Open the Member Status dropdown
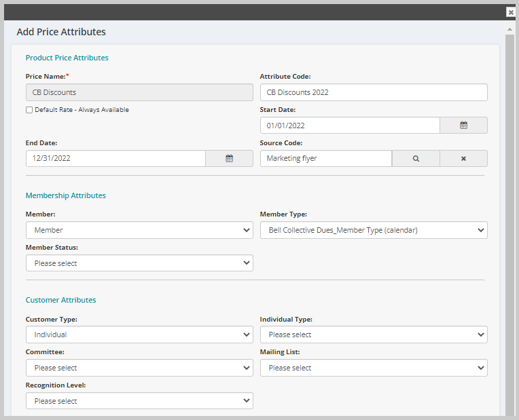 [x=139, y=263]
